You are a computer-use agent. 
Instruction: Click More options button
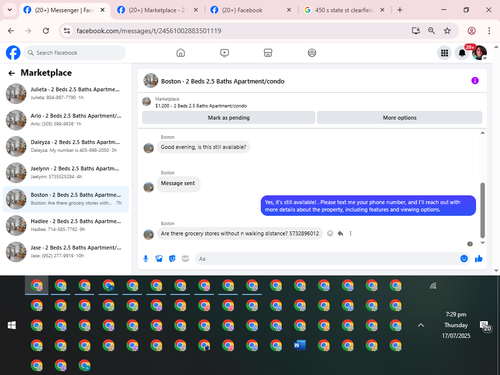pos(400,118)
